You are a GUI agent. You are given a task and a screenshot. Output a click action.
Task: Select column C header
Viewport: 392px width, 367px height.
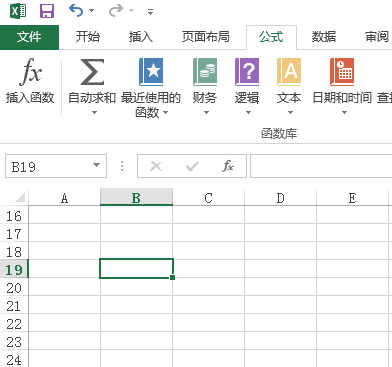tap(208, 198)
